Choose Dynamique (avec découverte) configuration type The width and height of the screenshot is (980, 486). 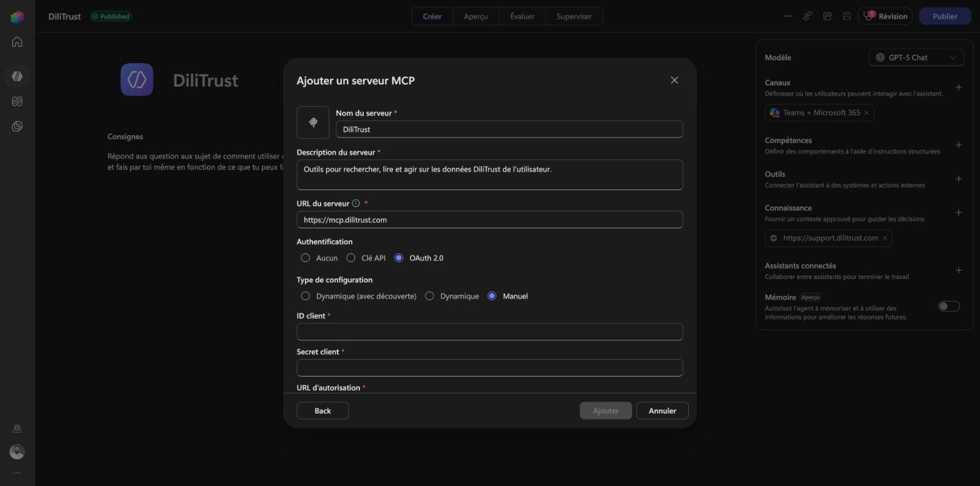305,296
